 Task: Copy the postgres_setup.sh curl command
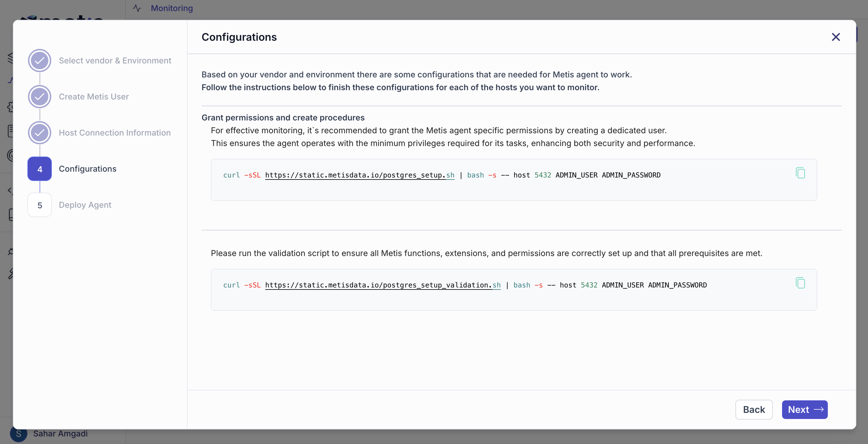tap(800, 173)
